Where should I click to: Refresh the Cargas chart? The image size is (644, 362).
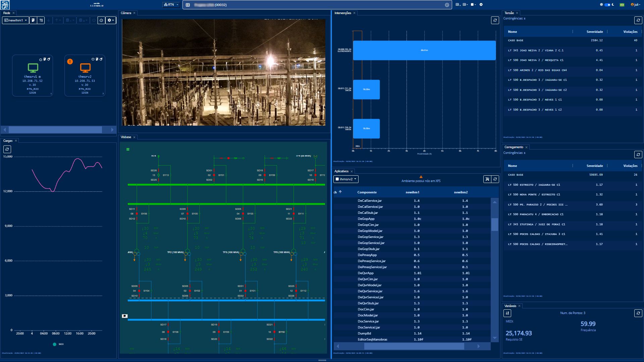[x=7, y=149]
